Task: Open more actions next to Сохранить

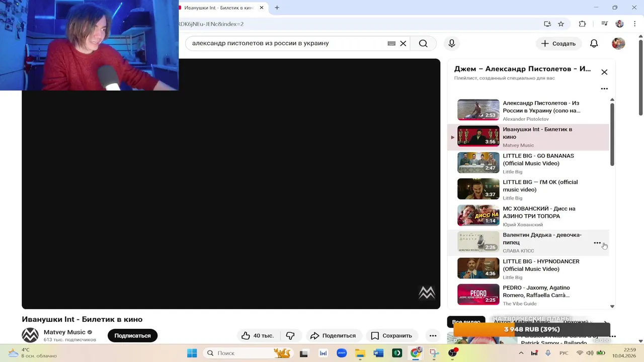Action: [433, 335]
